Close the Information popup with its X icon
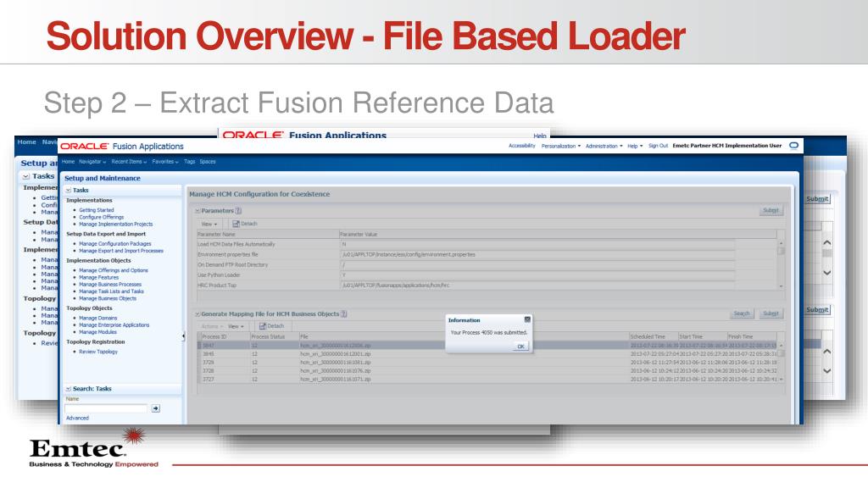 pos(527,319)
